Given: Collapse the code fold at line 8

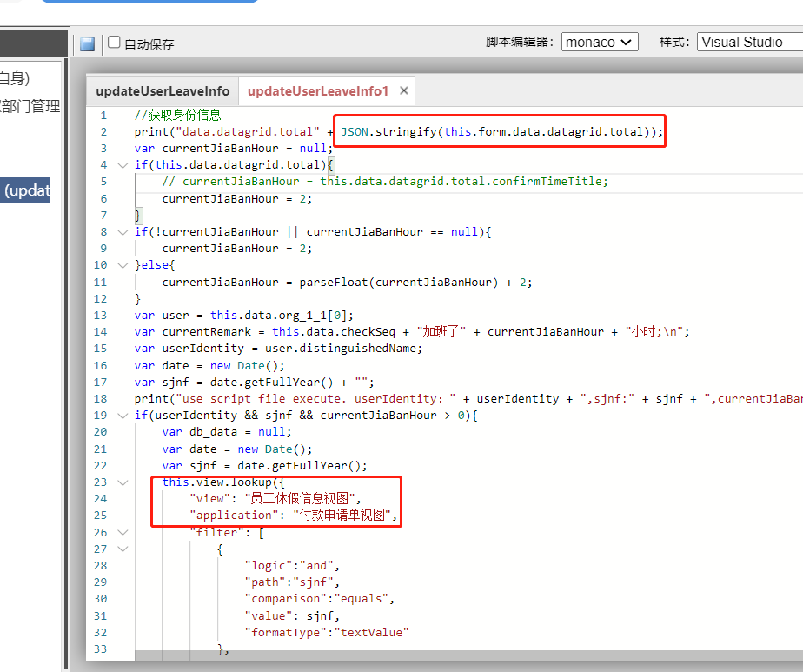Looking at the screenshot, I should coord(123,232).
